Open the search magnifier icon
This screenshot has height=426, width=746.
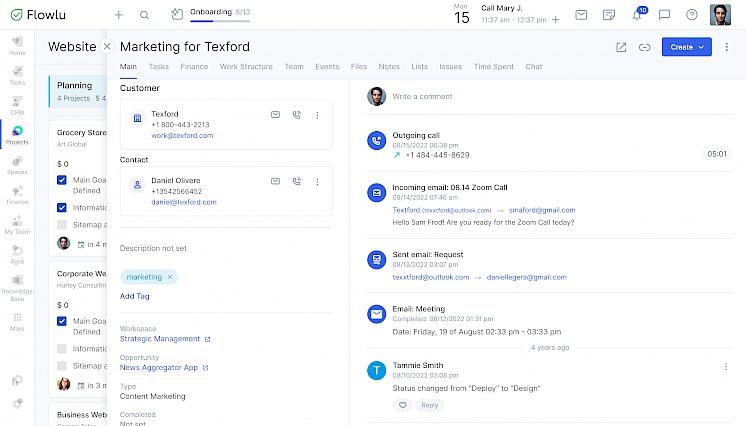coord(144,15)
